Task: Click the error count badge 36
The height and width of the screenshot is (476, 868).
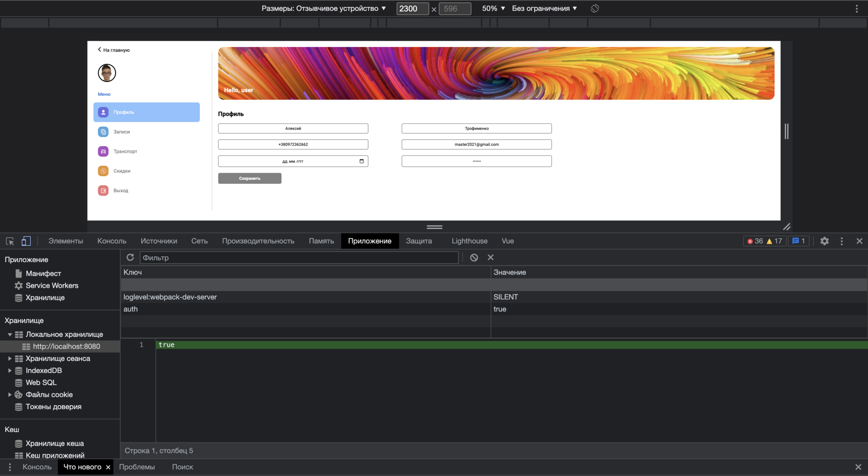Action: (x=755, y=241)
